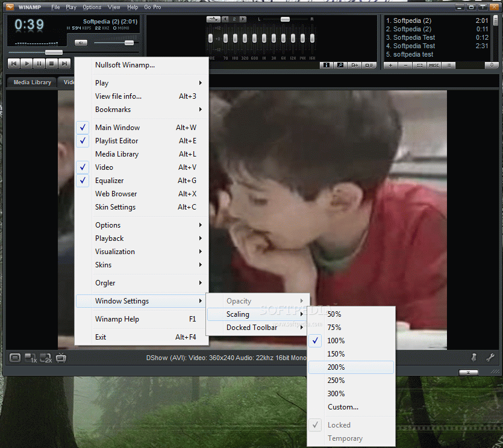Click the playlist select-all brackets button
The height and width of the screenshot is (448, 503).
pos(420,66)
